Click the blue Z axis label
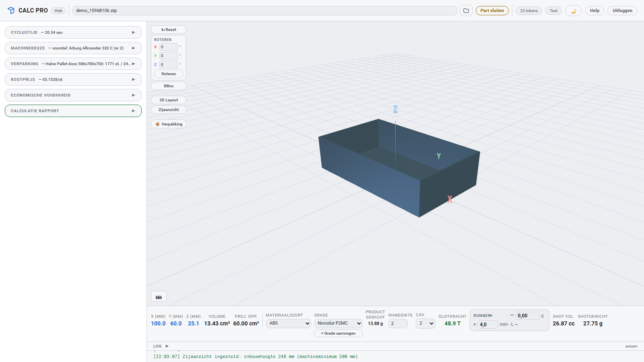Viewport: 644px width, 362px height. 395,109
